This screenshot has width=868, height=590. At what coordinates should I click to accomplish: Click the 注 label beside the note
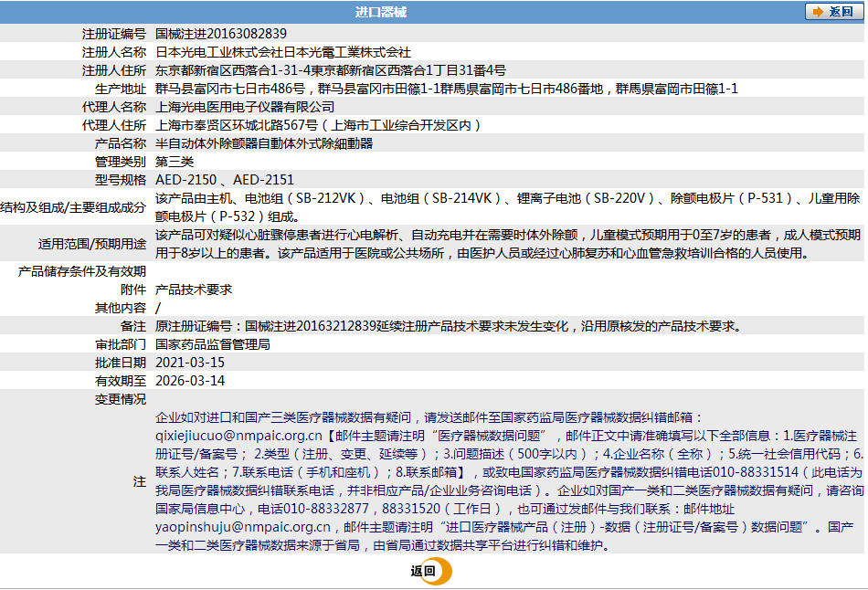coord(140,481)
